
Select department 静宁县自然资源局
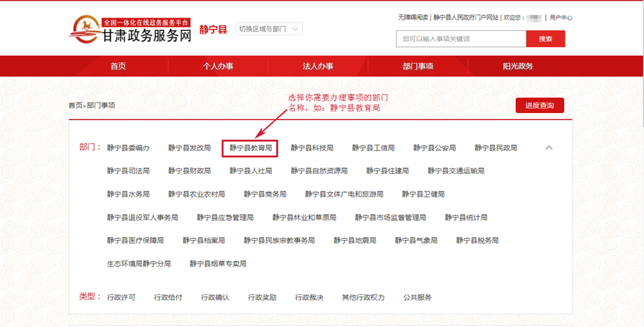[x=319, y=171]
